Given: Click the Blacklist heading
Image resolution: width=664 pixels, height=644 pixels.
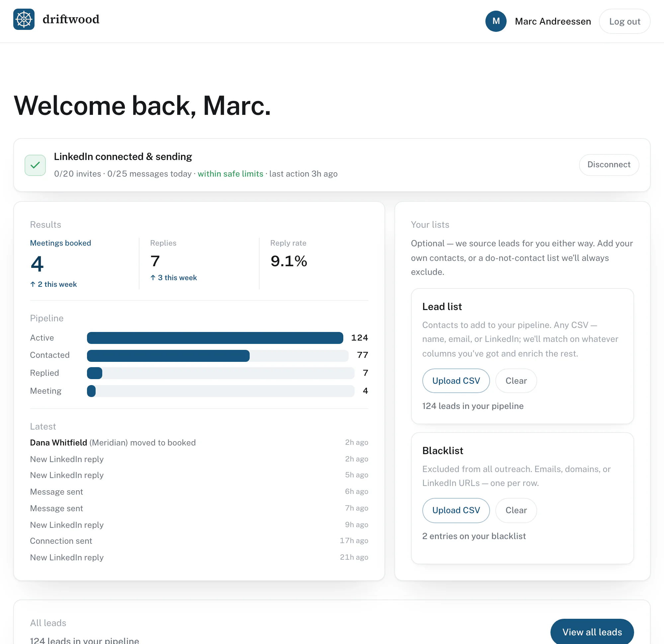Looking at the screenshot, I should coord(443,450).
